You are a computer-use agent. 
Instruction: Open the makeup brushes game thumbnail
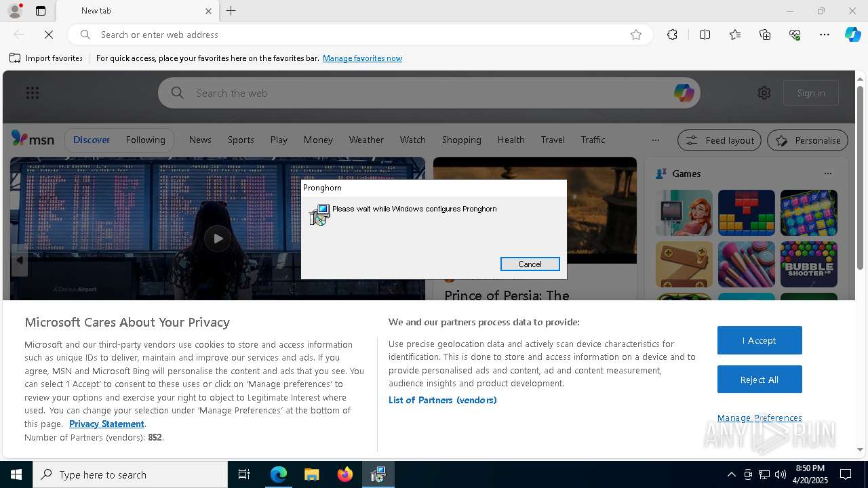pos(746,264)
